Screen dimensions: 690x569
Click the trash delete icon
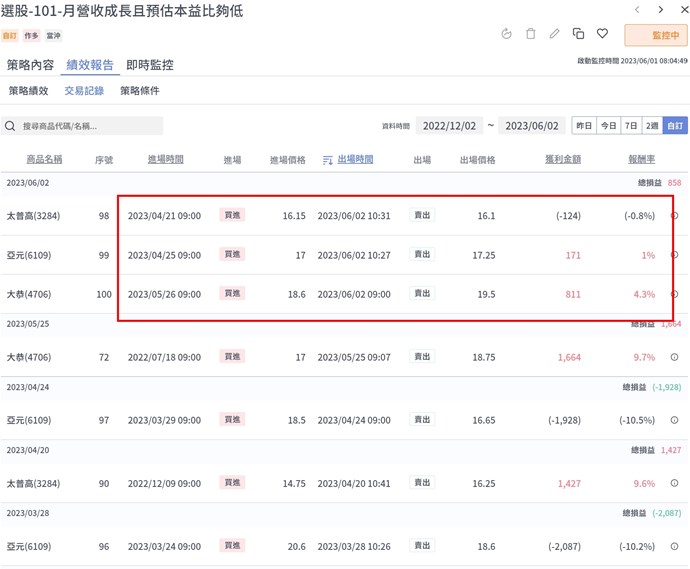pyautogui.click(x=531, y=34)
